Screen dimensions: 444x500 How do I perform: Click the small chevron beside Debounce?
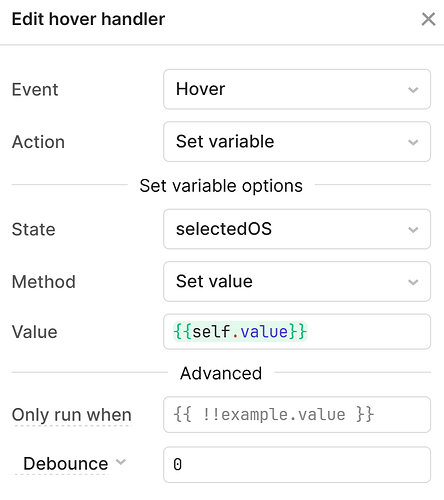tap(121, 462)
